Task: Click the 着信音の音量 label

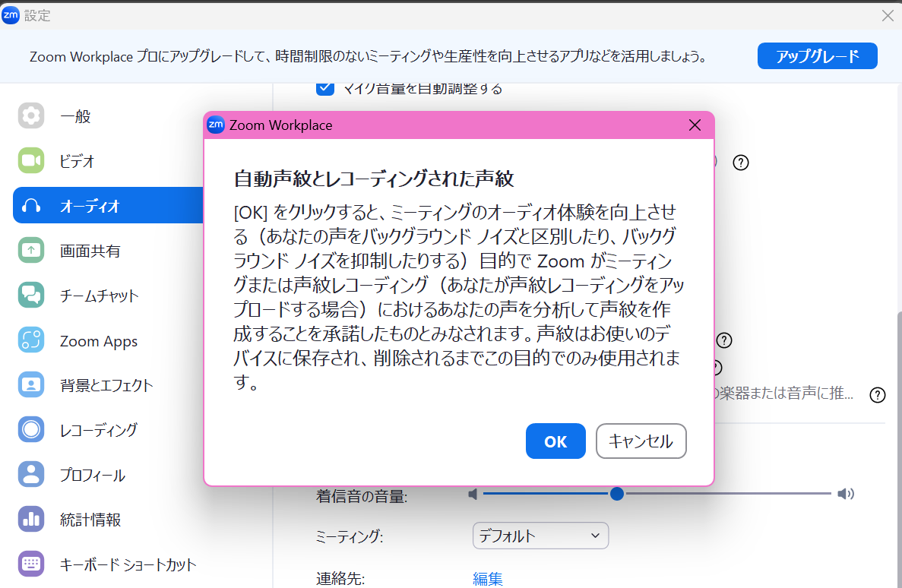Action: 361,496
